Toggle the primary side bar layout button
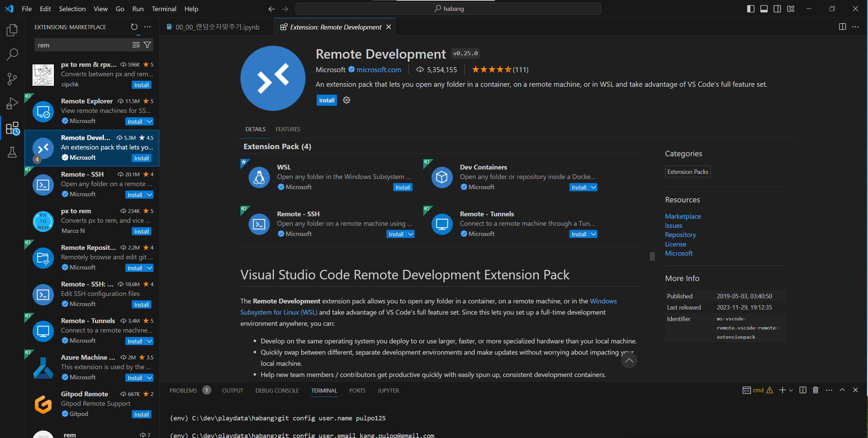This screenshot has height=438, width=868. [x=750, y=9]
